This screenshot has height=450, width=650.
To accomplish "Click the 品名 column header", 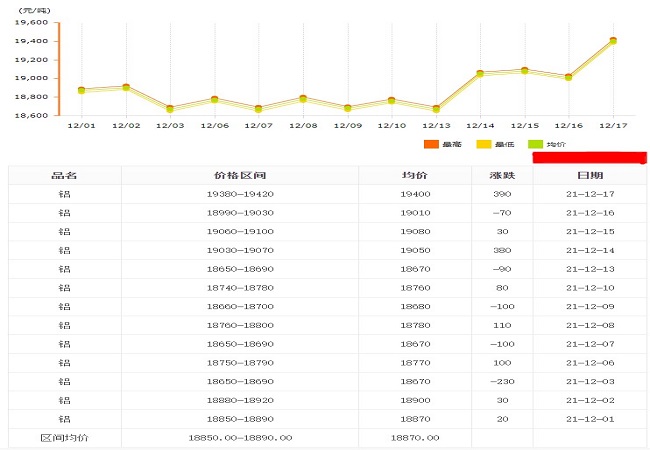I will (65, 176).
